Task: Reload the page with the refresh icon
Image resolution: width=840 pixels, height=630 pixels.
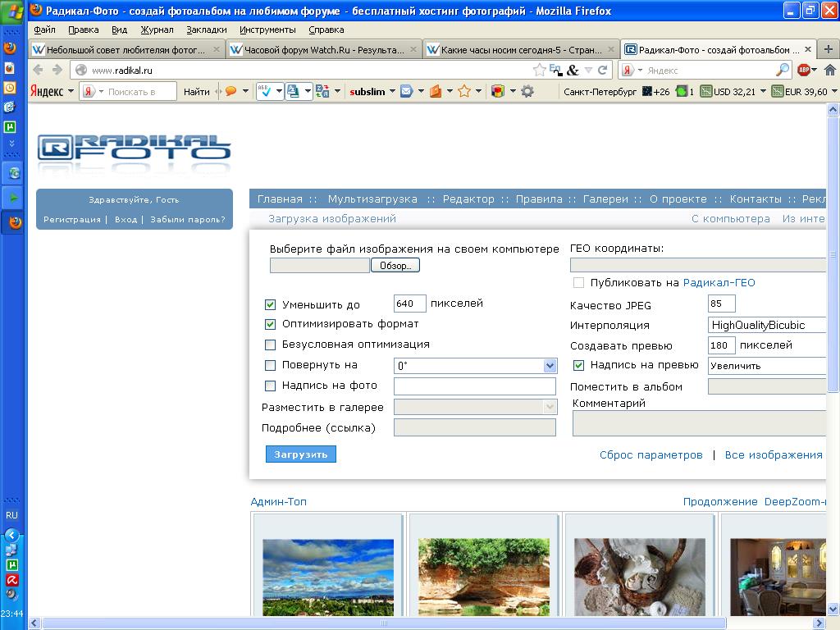Action: pyautogui.click(x=603, y=71)
